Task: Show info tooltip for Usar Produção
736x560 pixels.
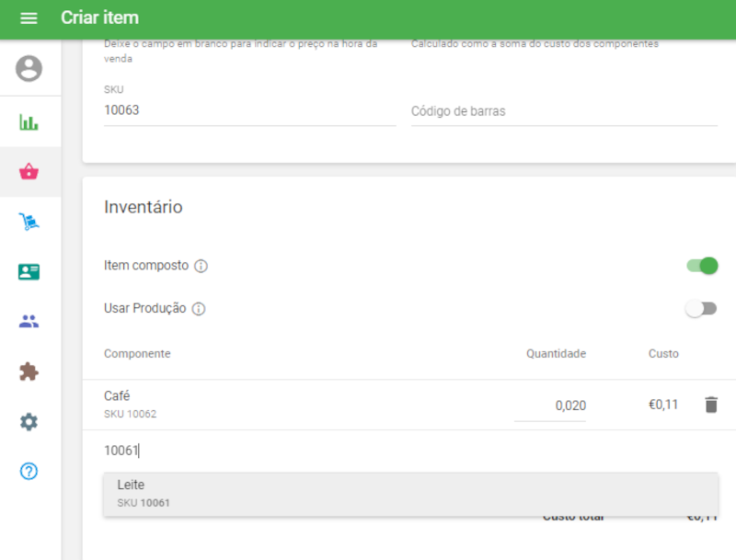Action: tap(199, 309)
